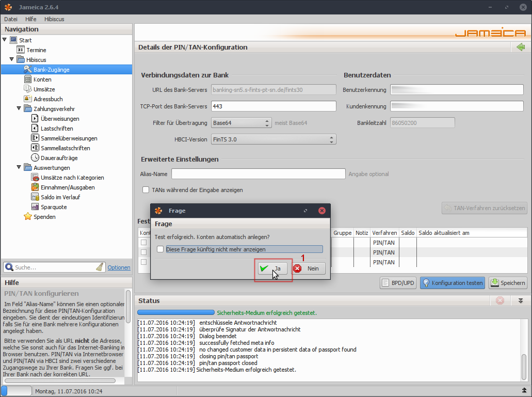Viewport: 532px width, 397px height.
Task: Click the Sammellastschriften icon
Action: pos(35,148)
